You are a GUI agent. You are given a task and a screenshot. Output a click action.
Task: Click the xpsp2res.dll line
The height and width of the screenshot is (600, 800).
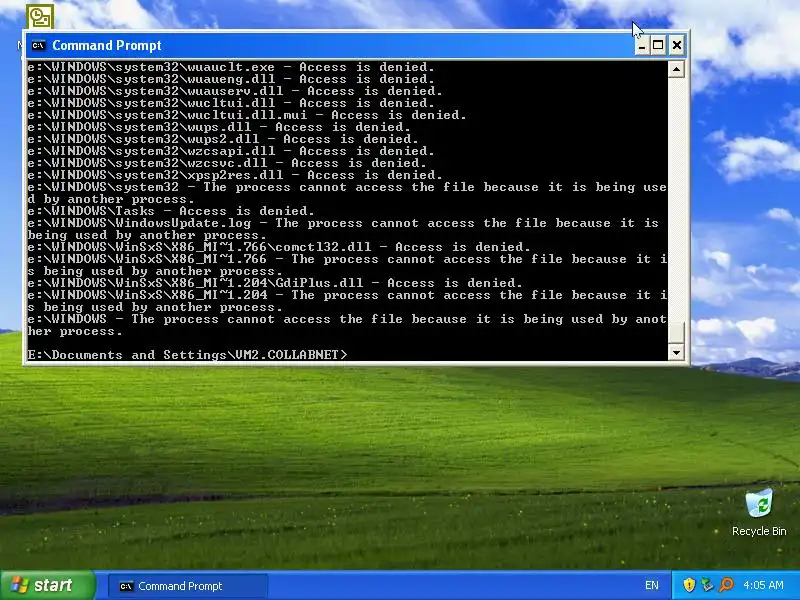(235, 175)
